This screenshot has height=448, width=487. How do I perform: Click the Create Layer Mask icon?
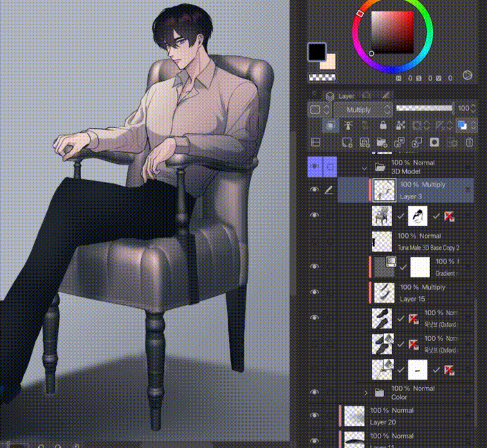click(x=434, y=142)
